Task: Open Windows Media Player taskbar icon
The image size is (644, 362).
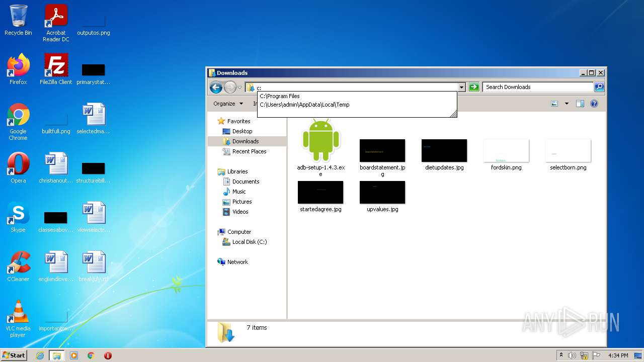Action: pos(74,355)
